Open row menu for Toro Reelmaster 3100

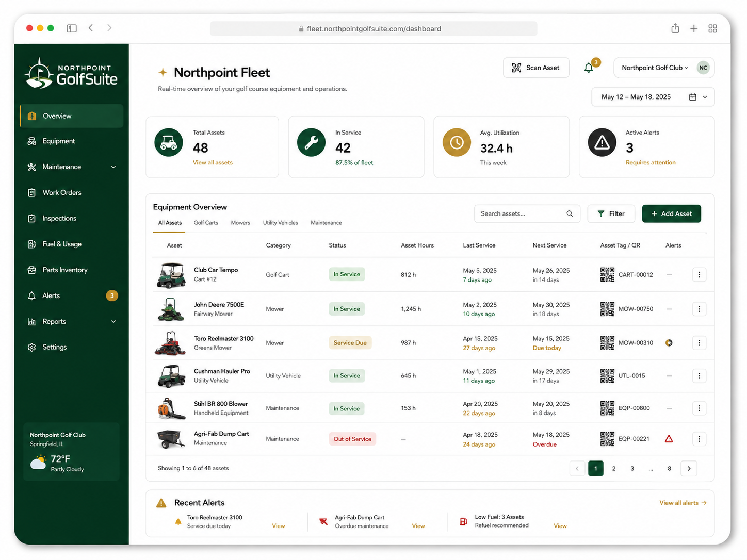pyautogui.click(x=699, y=343)
